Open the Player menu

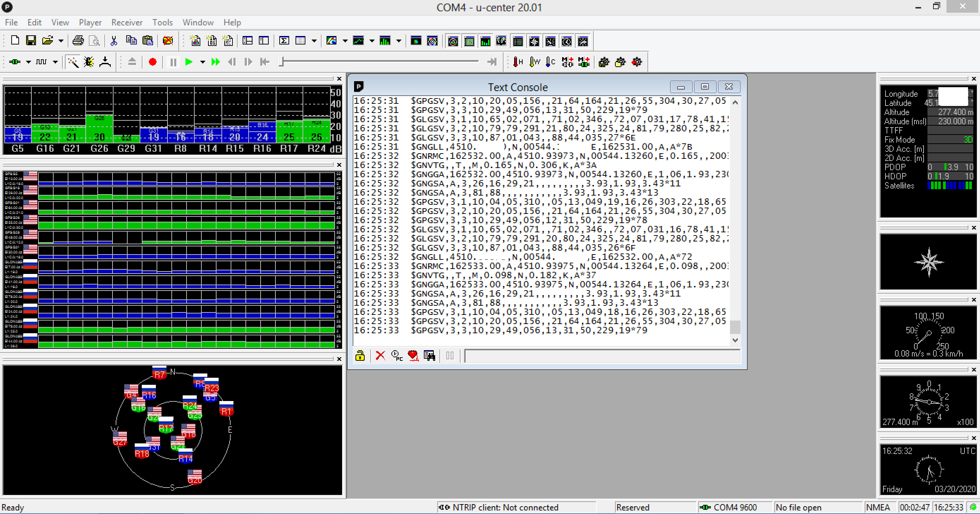pos(90,23)
